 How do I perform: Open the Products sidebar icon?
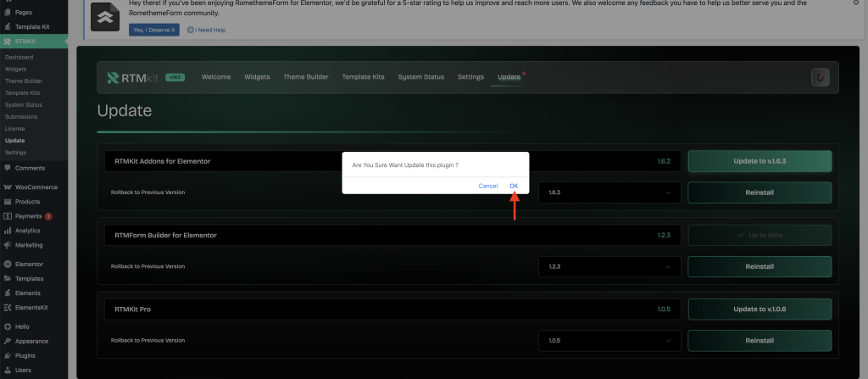[x=7, y=202]
